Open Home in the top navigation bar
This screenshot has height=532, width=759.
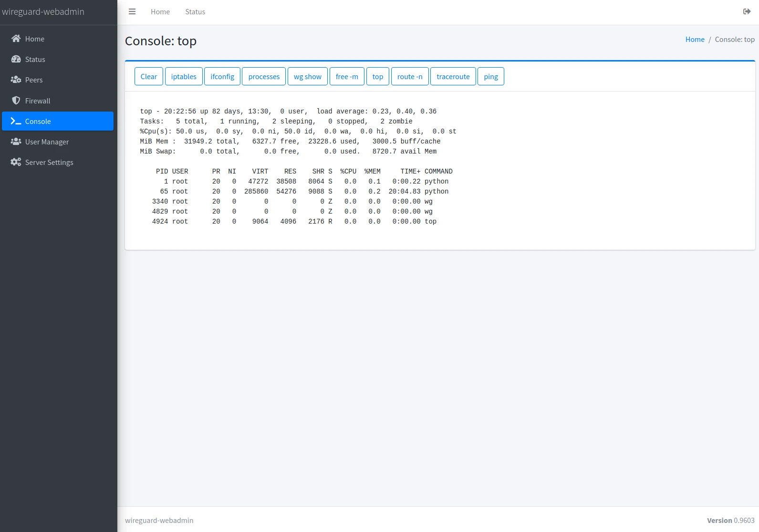pyautogui.click(x=160, y=12)
